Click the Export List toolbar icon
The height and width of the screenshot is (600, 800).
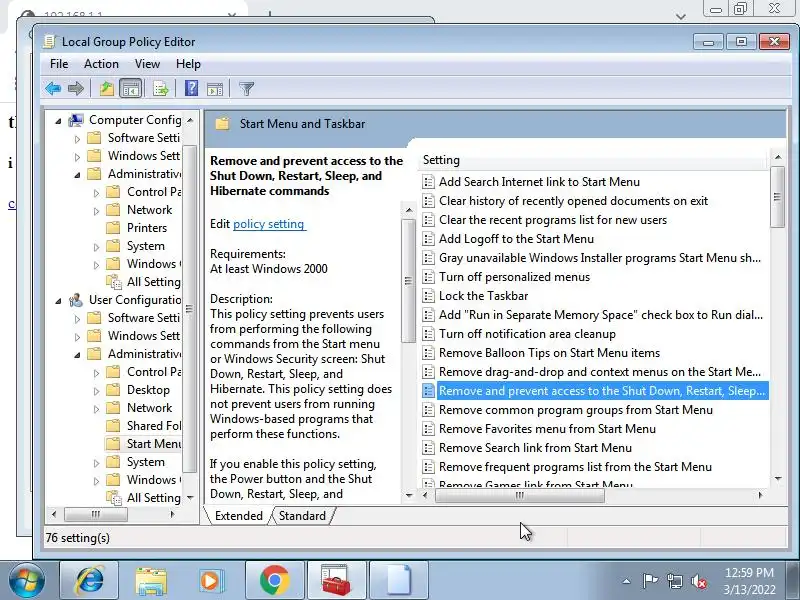click(160, 89)
